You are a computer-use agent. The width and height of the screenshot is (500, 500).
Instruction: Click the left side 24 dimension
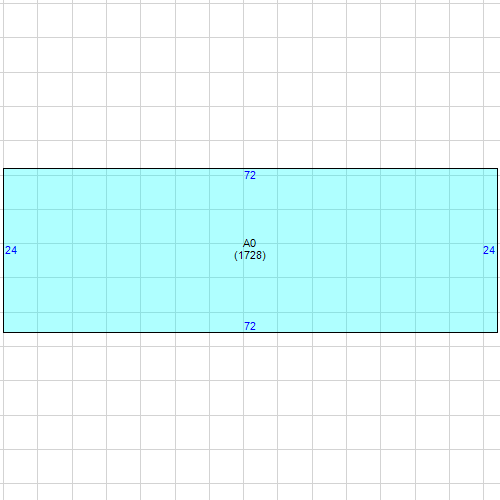coord(11,250)
